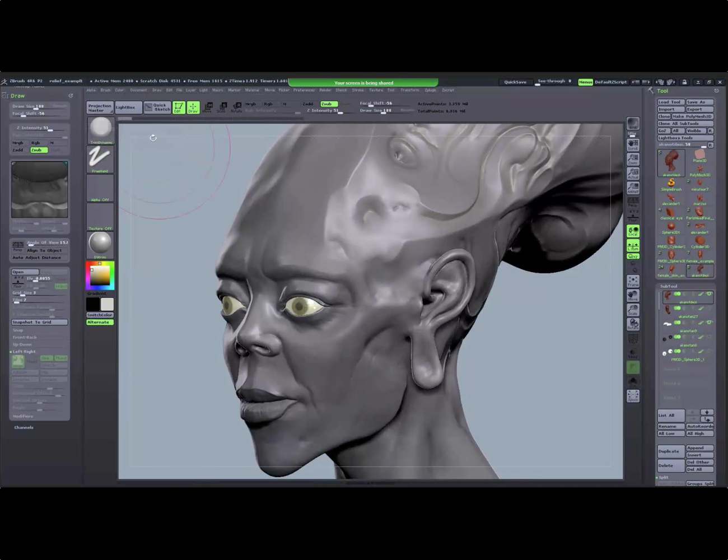Select the Move mode icon on top shelf

point(207,107)
